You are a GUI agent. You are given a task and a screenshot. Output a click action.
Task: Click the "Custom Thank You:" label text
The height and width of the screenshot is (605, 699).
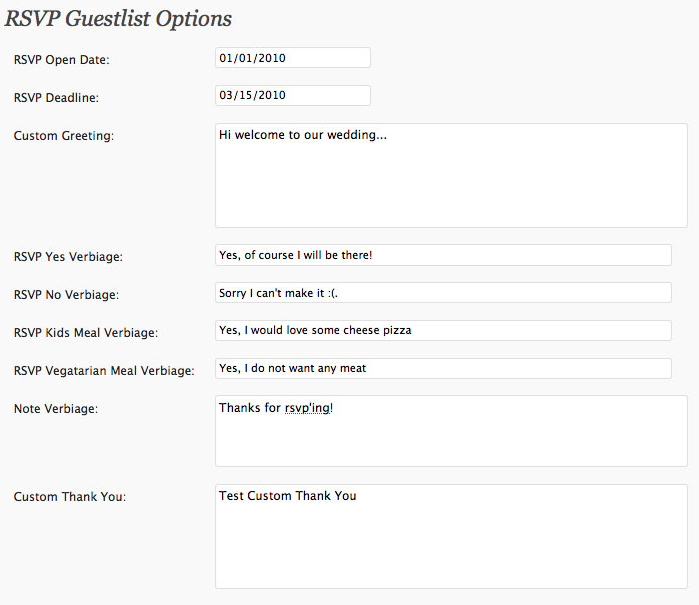pyautogui.click(x=70, y=497)
